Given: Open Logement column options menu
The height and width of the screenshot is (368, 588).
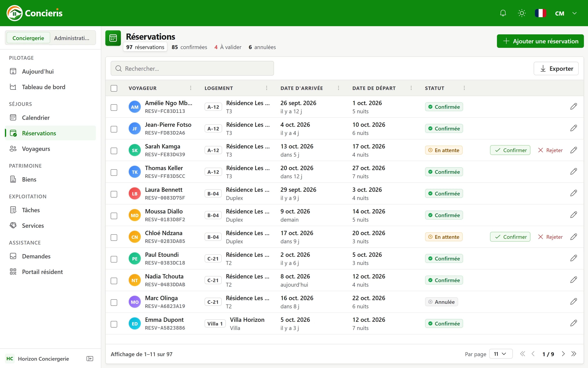Looking at the screenshot, I should (x=267, y=88).
